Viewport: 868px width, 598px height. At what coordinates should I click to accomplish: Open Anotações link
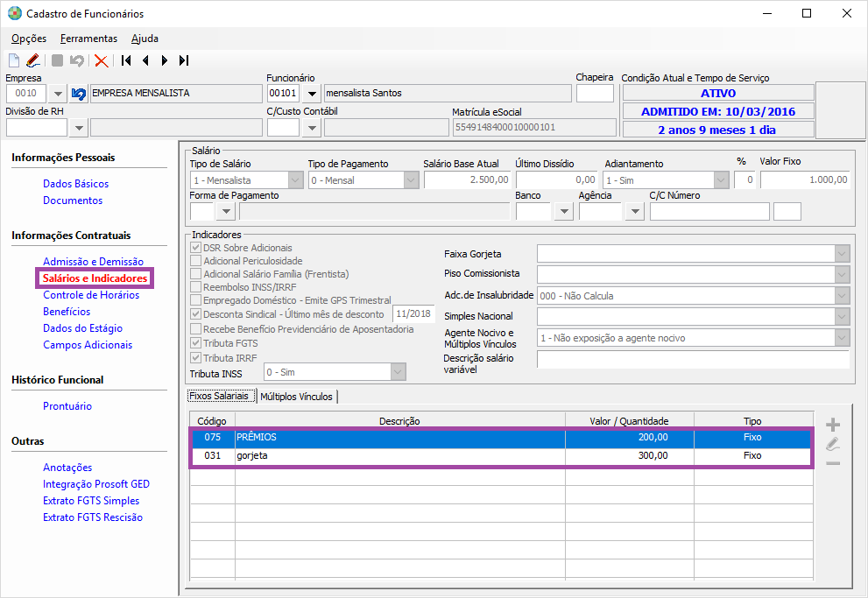67,468
